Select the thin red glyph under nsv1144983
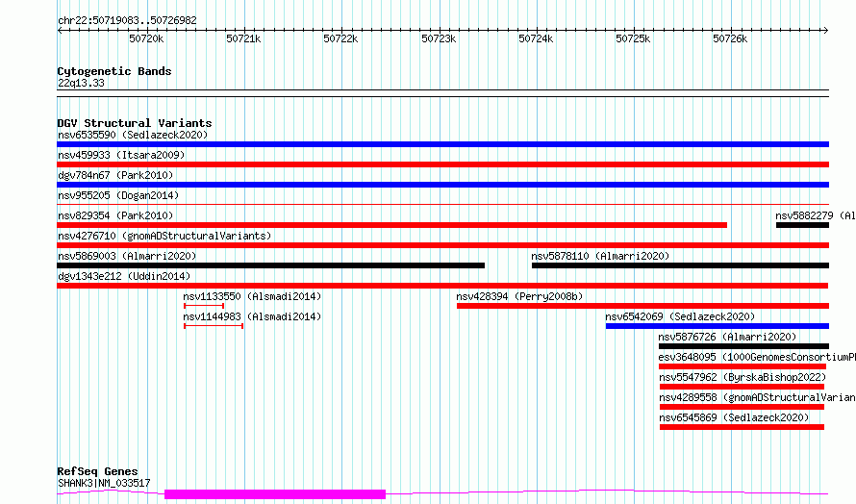856x504 pixels. pos(214,326)
